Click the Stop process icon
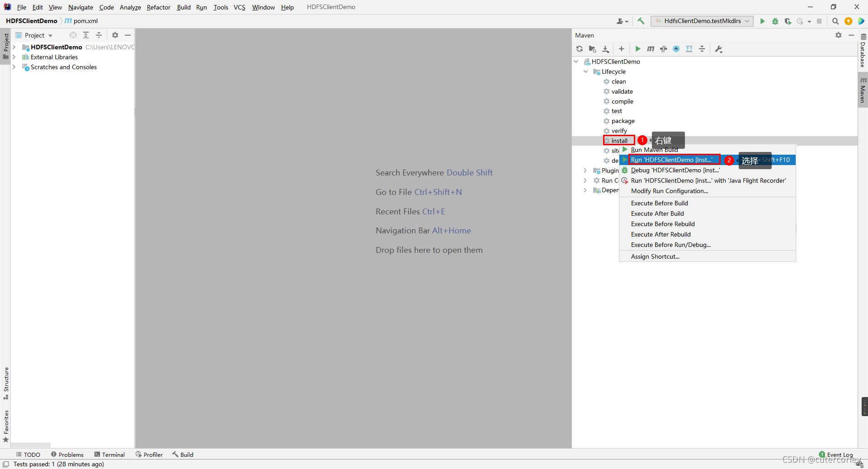The width and height of the screenshot is (868, 469). click(x=819, y=21)
